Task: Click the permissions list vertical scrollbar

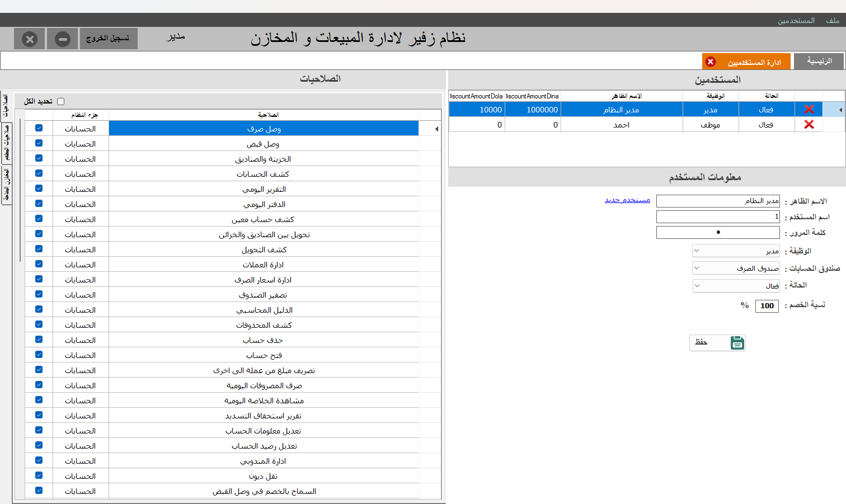Action: pyautogui.click(x=20, y=190)
